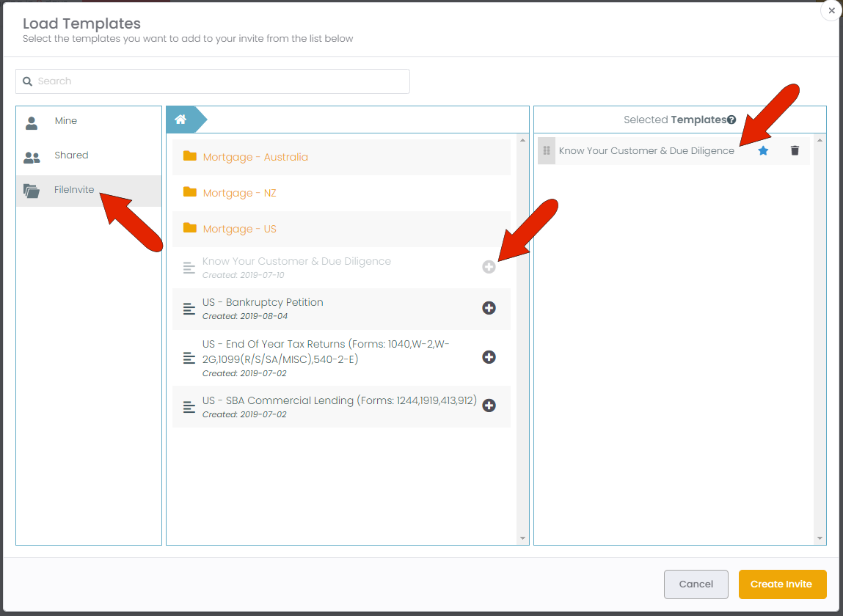Click template list scrollbar down arrow
843x616 pixels.
(x=522, y=538)
